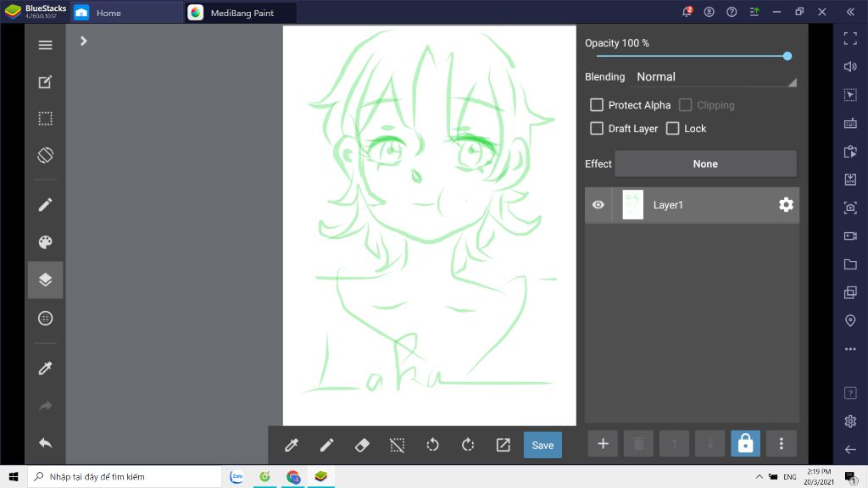The width and height of the screenshot is (868, 488).
Task: Open Zalo from the taskbar
Action: pos(236,476)
